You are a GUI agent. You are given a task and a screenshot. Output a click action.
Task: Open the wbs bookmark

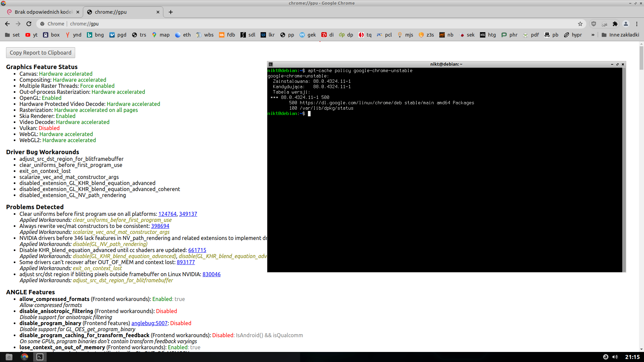point(205,35)
